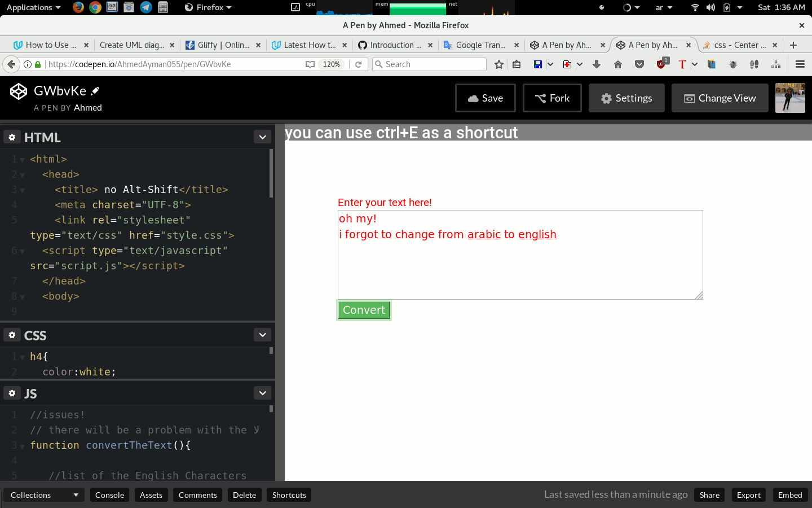This screenshot has width=812, height=508.
Task: Click the URL address field
Action: (175, 64)
